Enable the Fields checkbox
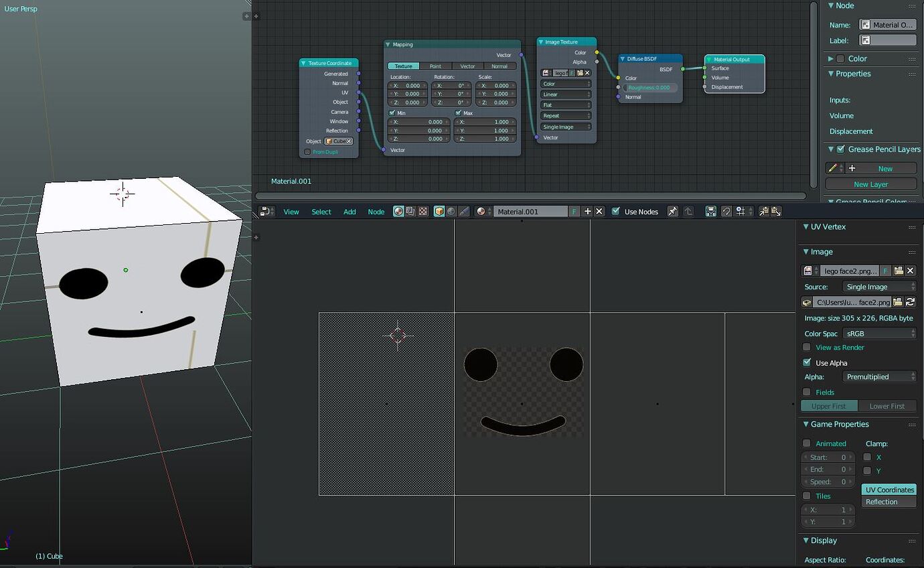The image size is (924, 568). pyautogui.click(x=807, y=392)
